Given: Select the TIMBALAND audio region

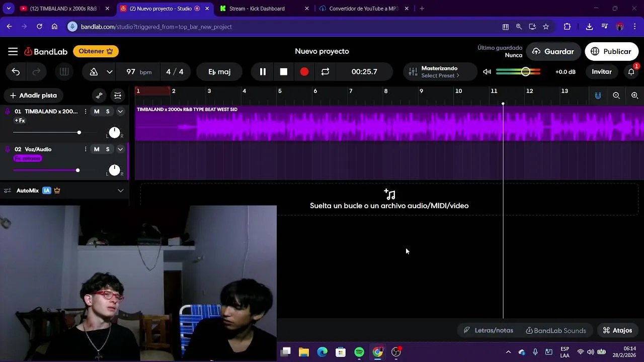Looking at the screenshot, I should (389, 124).
